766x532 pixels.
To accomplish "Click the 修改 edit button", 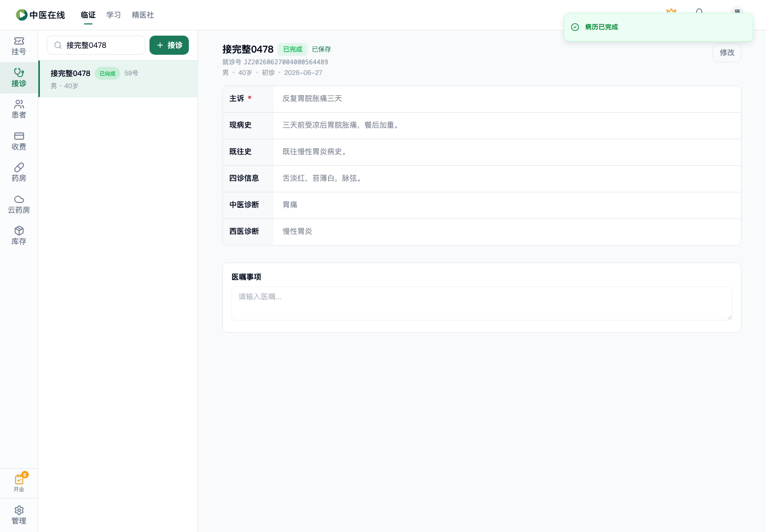I will tap(727, 53).
